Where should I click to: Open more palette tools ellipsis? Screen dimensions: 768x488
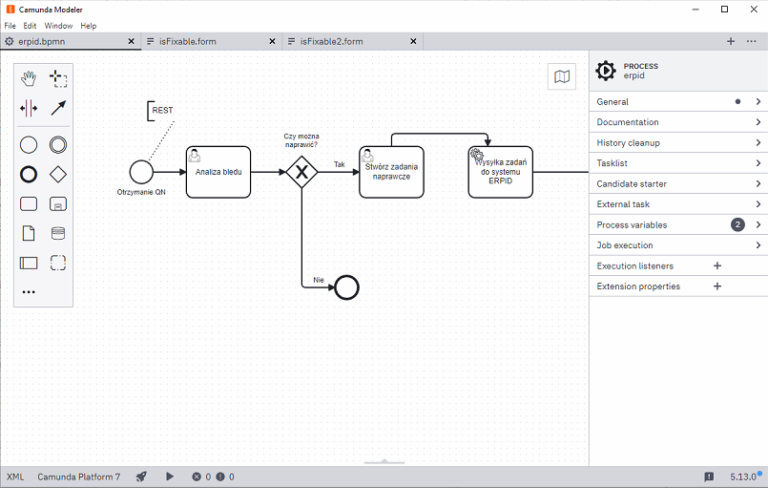click(29, 292)
